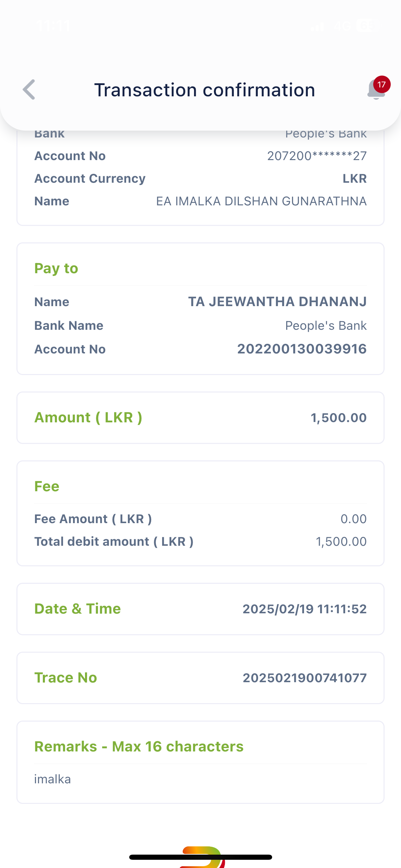Select the Trace No 202502190074​1077

point(304,678)
